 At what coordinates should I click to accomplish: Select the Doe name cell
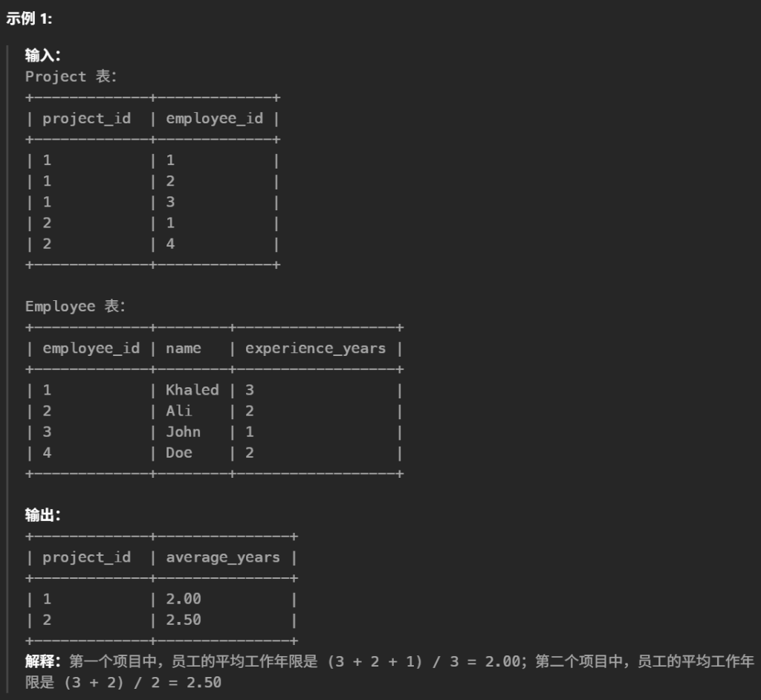coord(178,453)
